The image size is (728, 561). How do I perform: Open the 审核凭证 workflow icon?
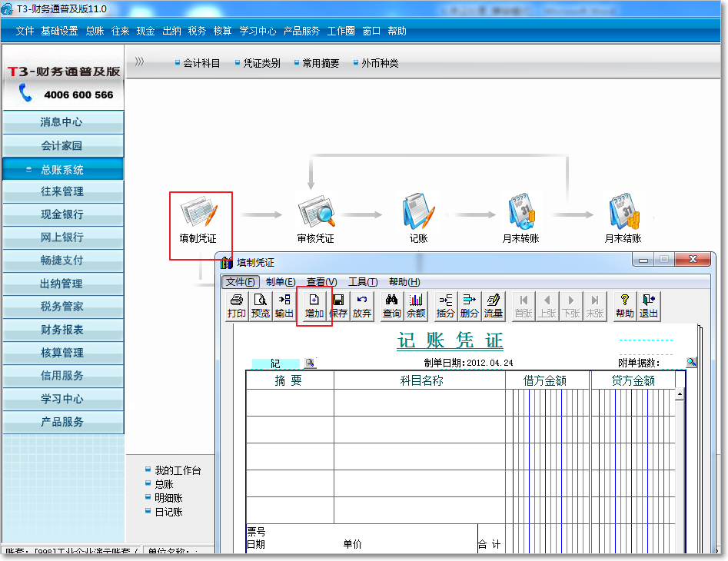pyautogui.click(x=315, y=215)
